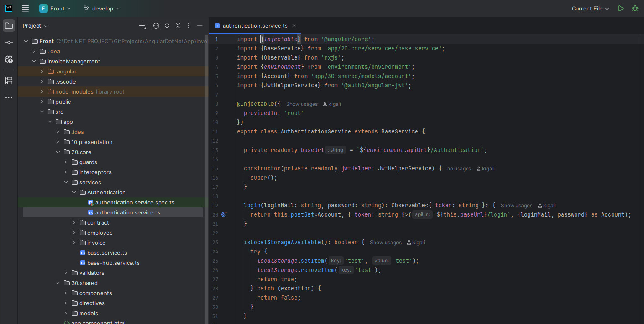Click 'no usages' hint on the constructor
This screenshot has width=644, height=324.
tap(459, 169)
